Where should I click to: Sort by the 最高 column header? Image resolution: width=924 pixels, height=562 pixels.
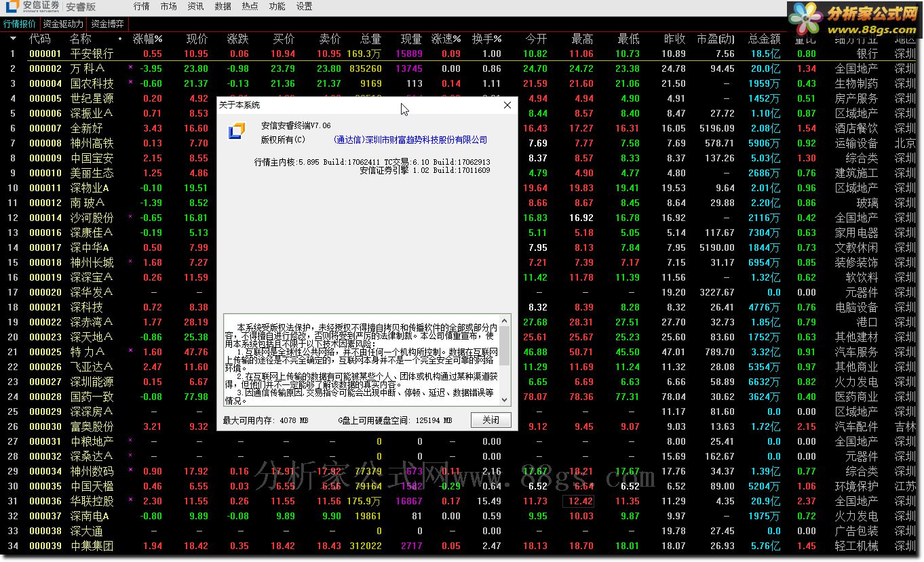(582, 39)
